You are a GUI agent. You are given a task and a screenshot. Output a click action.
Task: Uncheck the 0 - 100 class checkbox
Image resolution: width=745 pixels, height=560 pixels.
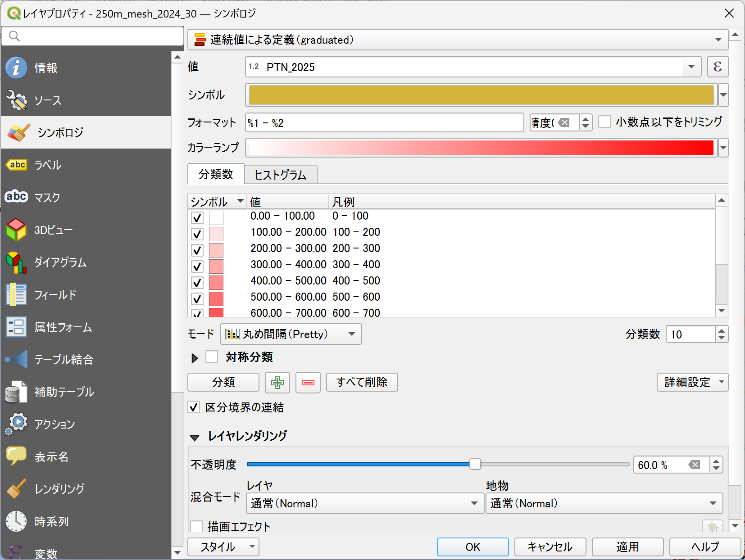pyautogui.click(x=197, y=218)
